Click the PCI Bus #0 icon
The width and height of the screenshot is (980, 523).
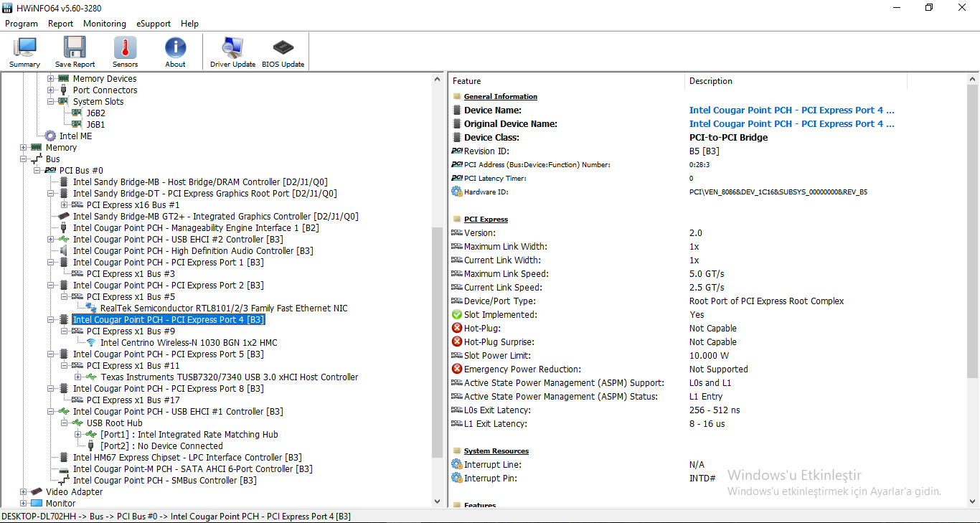tap(50, 170)
